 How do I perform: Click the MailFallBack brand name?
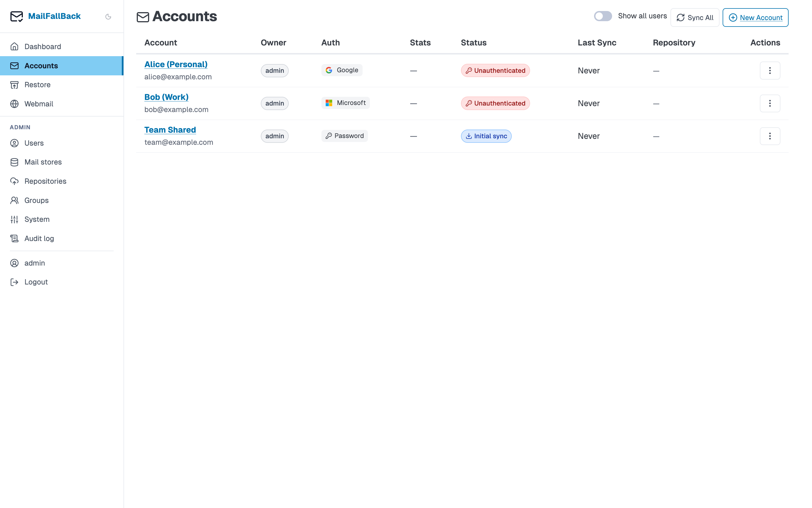click(54, 16)
